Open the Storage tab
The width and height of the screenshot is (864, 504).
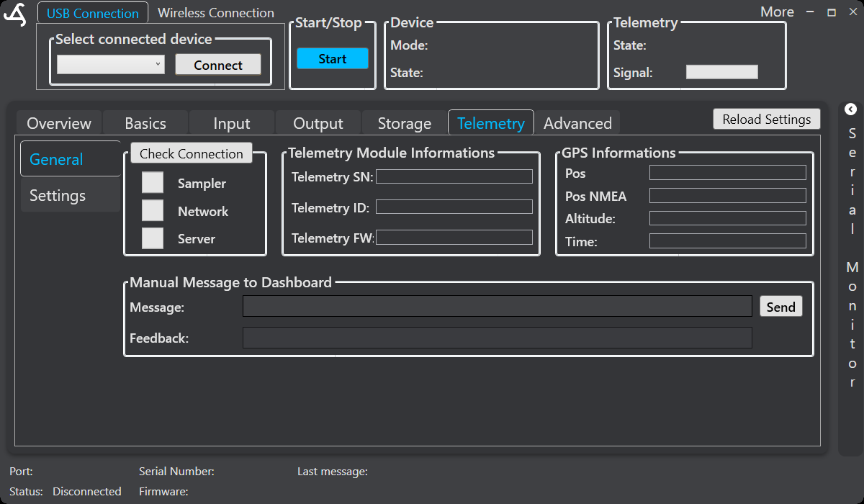[x=405, y=123]
